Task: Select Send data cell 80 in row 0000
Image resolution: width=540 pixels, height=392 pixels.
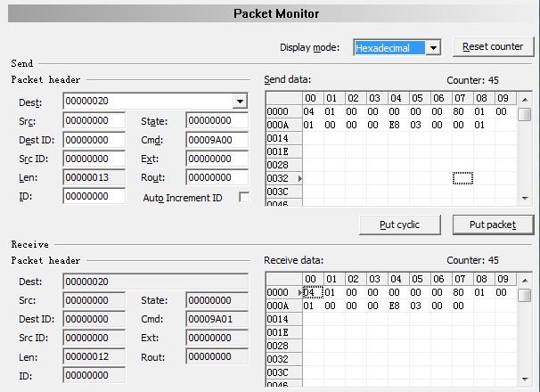Action: click(462, 111)
